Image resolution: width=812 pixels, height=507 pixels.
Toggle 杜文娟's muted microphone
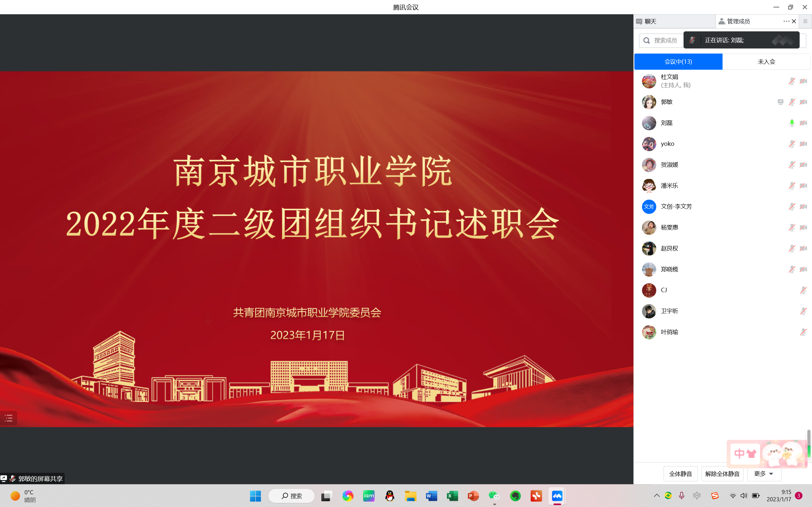pyautogui.click(x=792, y=81)
